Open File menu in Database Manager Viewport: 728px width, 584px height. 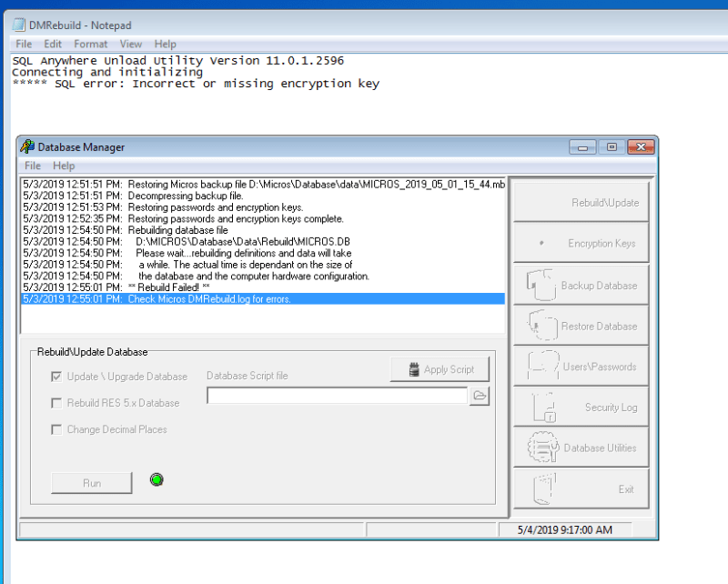pyautogui.click(x=33, y=166)
